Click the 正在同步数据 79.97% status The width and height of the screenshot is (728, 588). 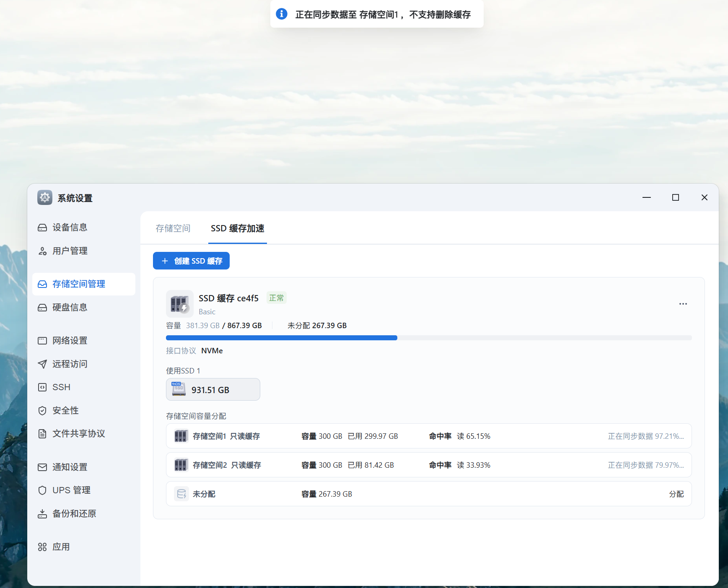646,465
